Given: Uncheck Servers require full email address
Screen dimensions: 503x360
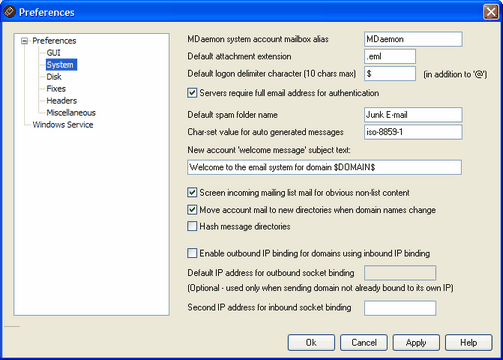Looking at the screenshot, I should point(192,93).
